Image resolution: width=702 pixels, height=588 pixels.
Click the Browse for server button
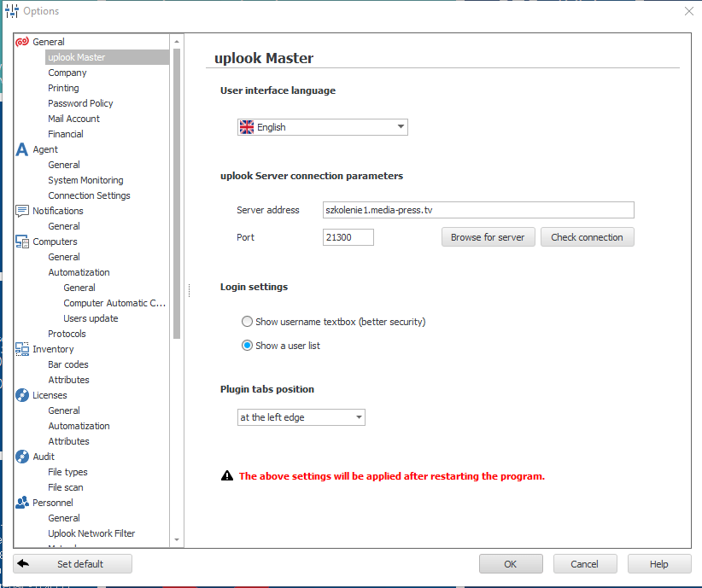coord(488,237)
